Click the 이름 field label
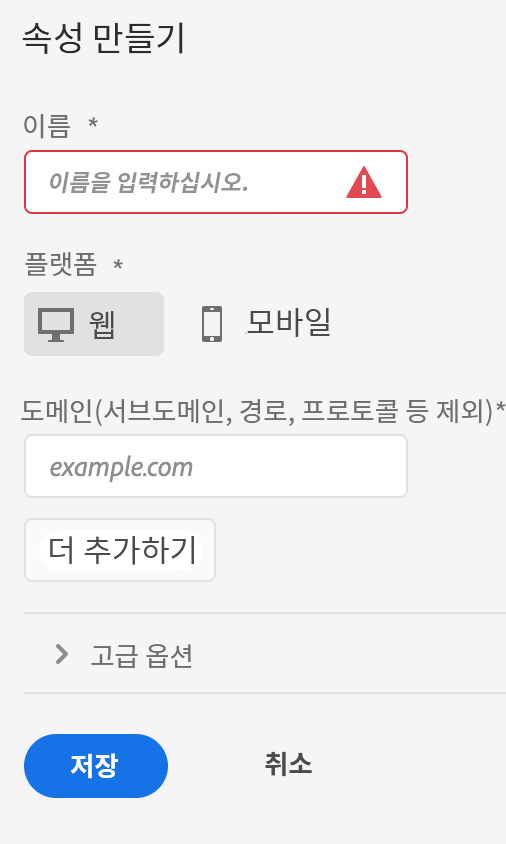The height and width of the screenshot is (844, 506). tap(47, 126)
